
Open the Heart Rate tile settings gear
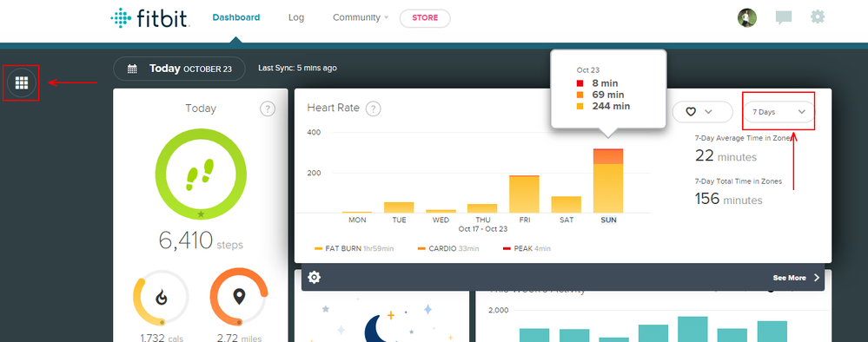click(x=314, y=277)
